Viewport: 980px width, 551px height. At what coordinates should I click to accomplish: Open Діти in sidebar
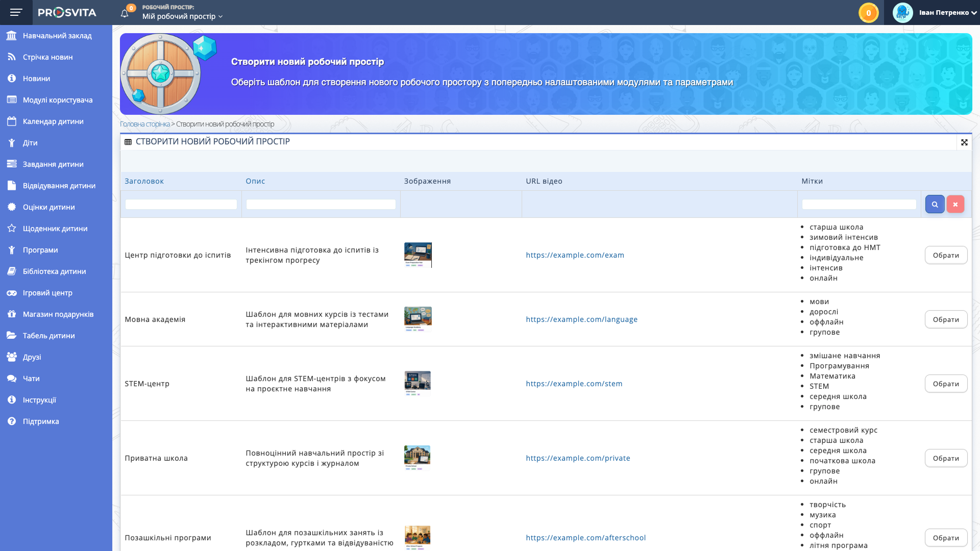56,143
